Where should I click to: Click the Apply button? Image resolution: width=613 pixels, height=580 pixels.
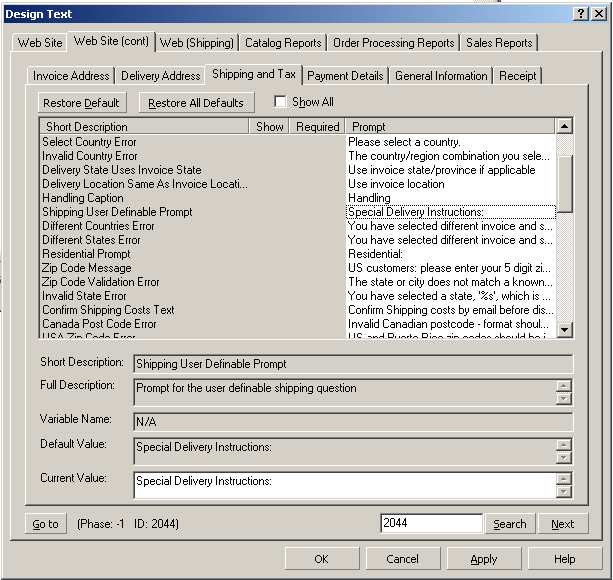pyautogui.click(x=484, y=559)
